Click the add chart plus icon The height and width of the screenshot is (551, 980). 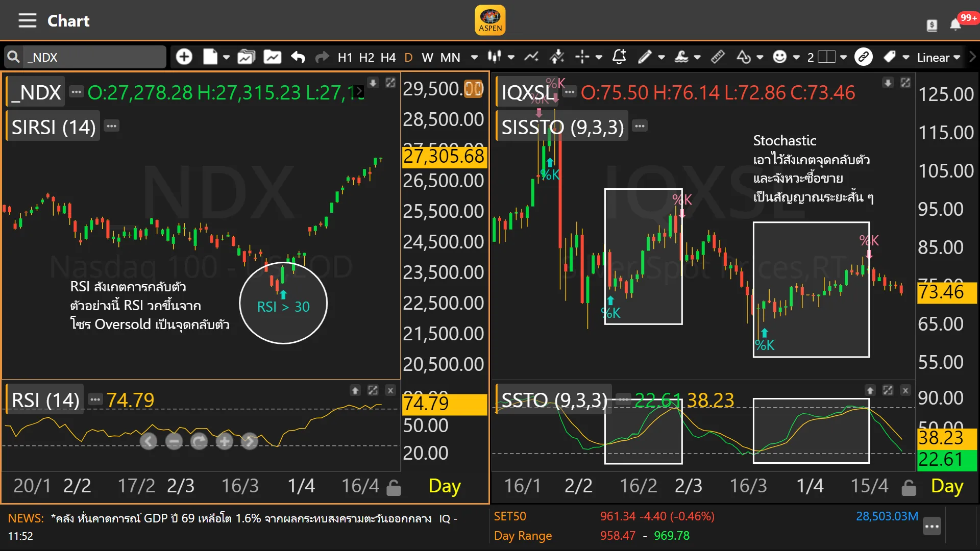click(184, 57)
